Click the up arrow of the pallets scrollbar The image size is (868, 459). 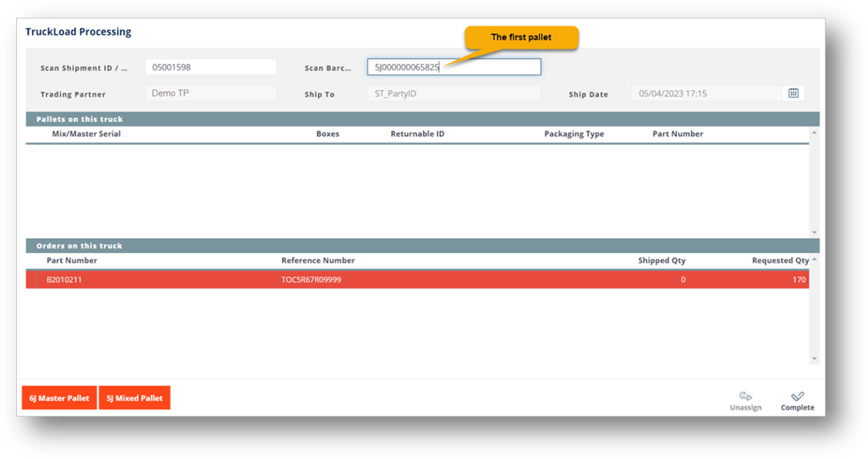point(813,131)
